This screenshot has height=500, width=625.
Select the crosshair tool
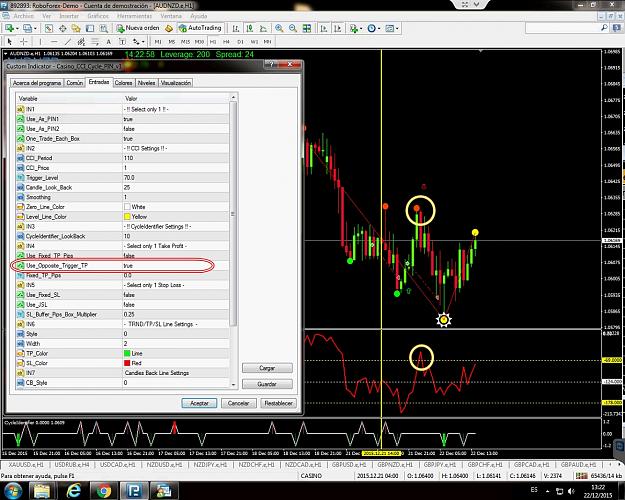[24, 41]
